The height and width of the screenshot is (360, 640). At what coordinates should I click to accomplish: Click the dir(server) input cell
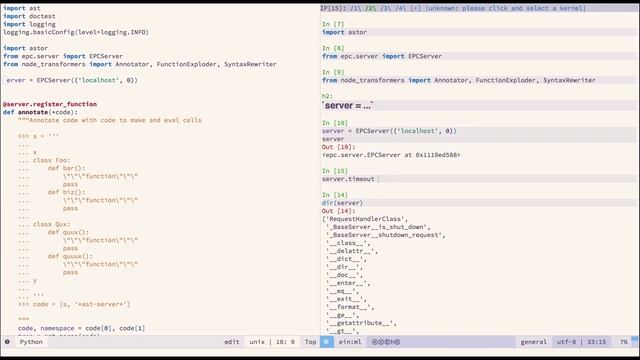(x=479, y=203)
